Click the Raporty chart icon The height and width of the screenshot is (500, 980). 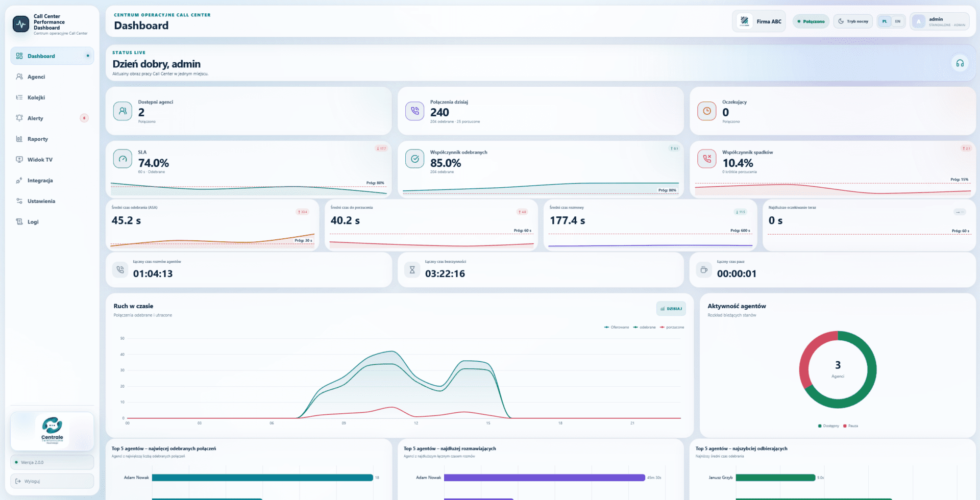19,139
